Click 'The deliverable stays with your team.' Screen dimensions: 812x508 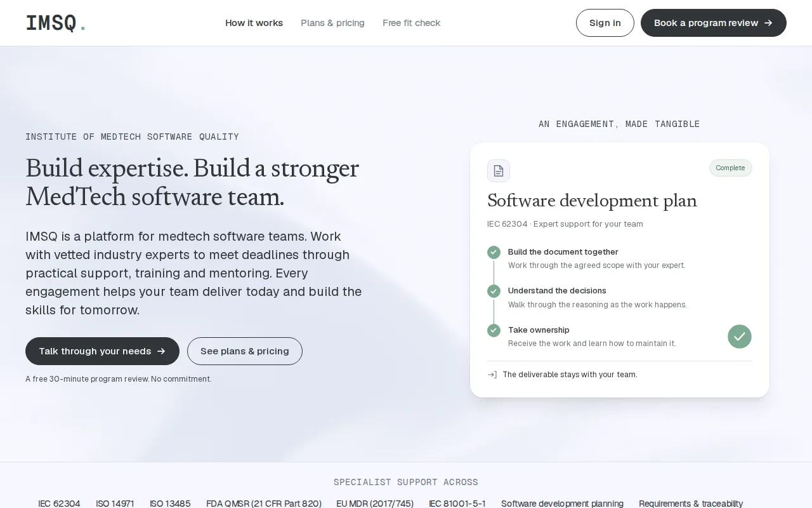[x=570, y=375]
